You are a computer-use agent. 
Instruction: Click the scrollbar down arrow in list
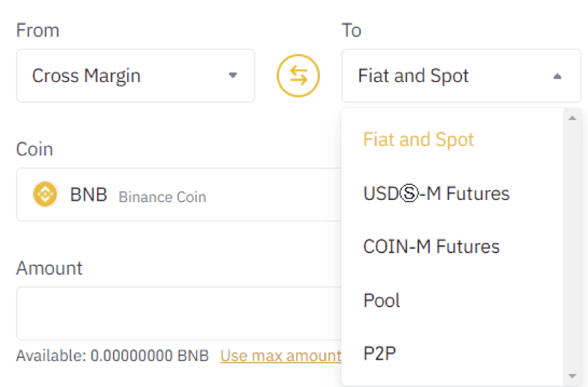coord(572,375)
